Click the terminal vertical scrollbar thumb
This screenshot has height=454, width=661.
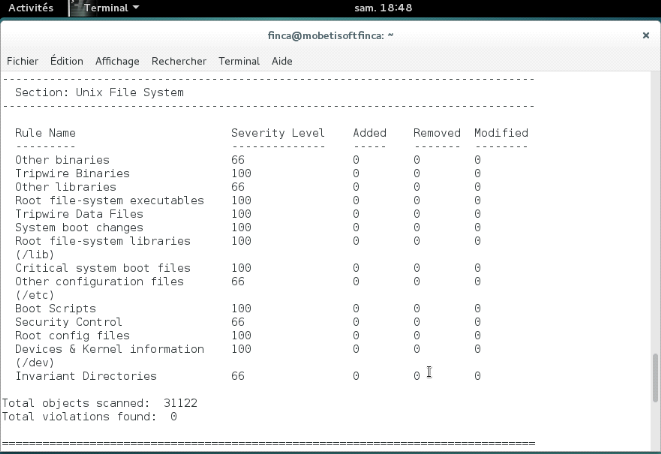click(655, 378)
